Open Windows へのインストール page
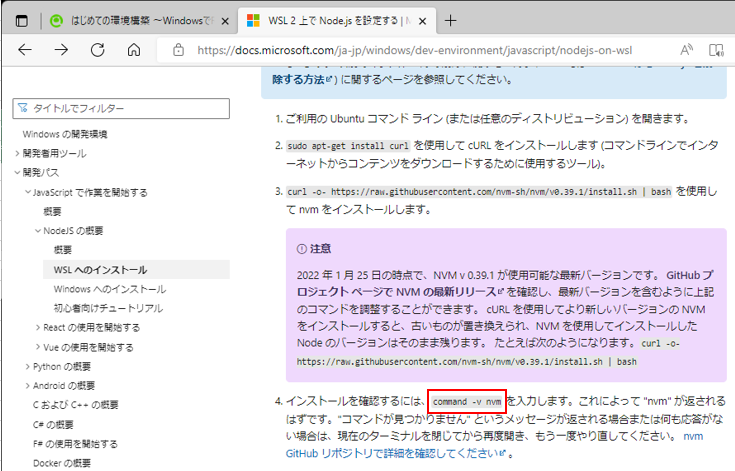 (110, 289)
